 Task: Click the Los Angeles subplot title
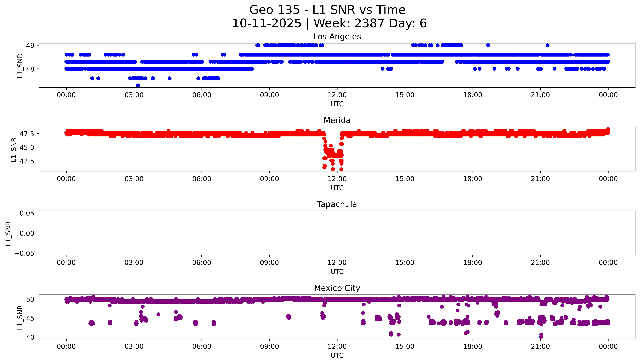[x=337, y=37]
